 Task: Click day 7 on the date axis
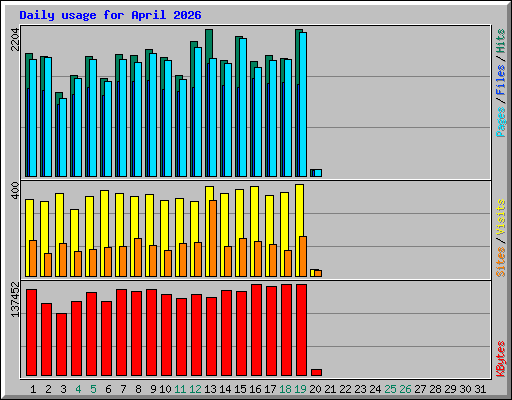click(123, 389)
